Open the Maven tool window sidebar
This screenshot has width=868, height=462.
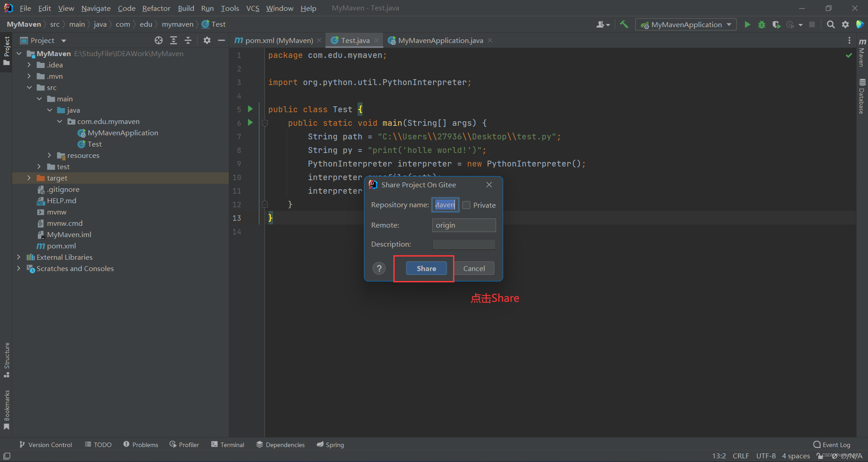click(862, 52)
